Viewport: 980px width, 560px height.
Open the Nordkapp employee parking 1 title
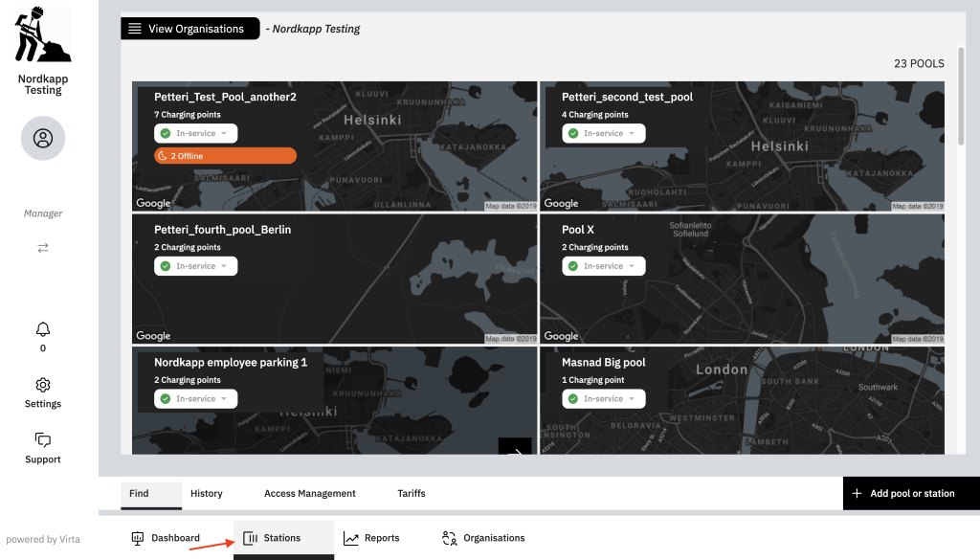pos(231,363)
